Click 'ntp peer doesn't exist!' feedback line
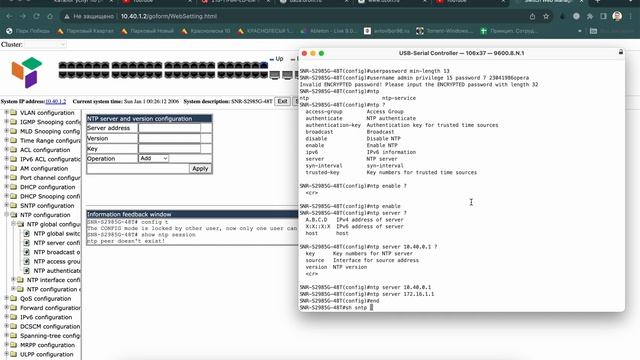Viewport: 640px width, 360px height. pos(126,241)
